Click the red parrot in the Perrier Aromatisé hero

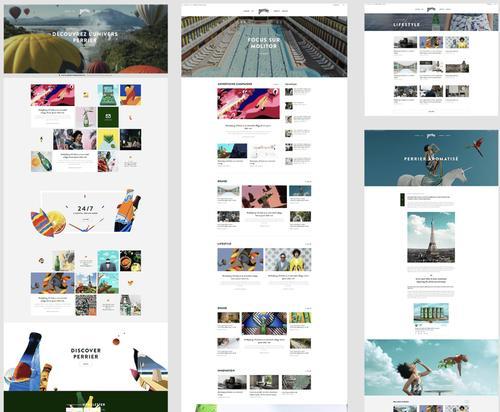[x=475, y=148]
